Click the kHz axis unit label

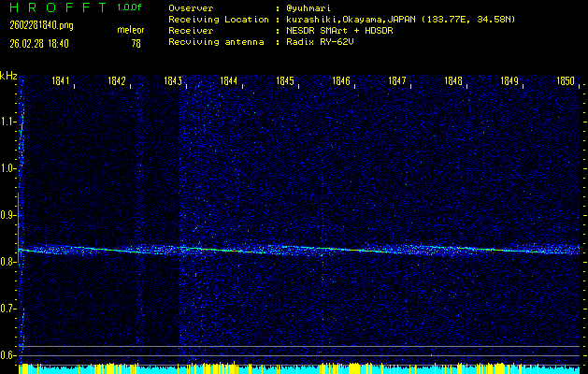click(x=9, y=75)
